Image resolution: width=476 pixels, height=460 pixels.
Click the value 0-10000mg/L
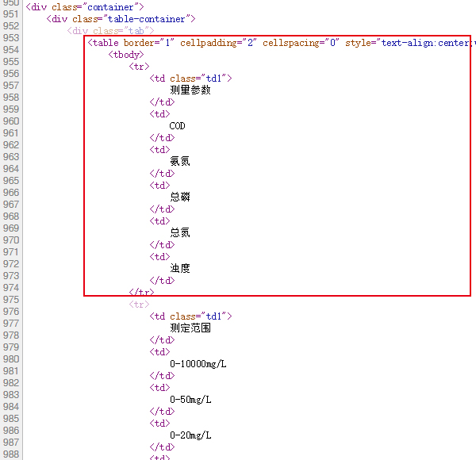[198, 364]
